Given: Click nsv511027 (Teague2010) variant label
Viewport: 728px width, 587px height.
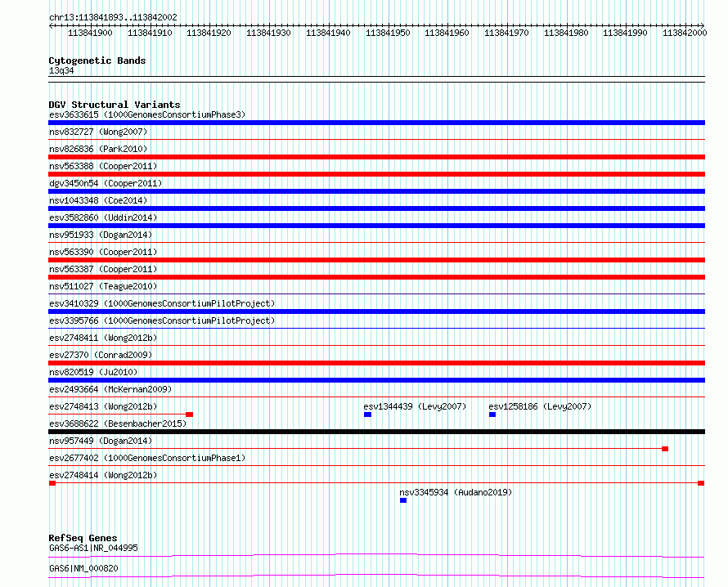Looking at the screenshot, I should (x=103, y=286).
